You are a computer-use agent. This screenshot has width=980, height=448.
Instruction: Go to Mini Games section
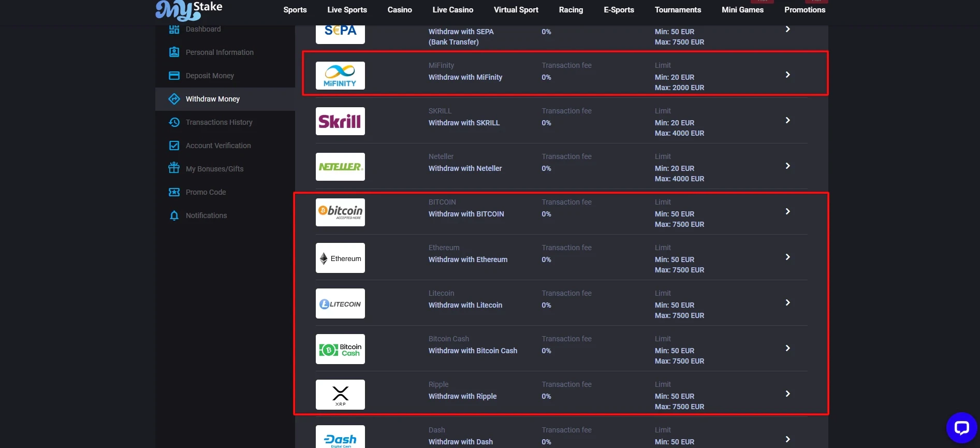tap(742, 10)
